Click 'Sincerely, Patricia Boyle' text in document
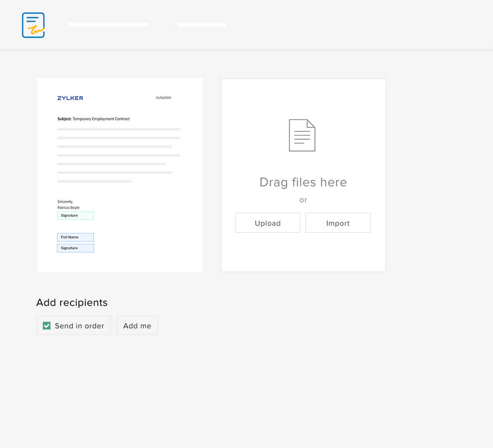 pos(68,205)
